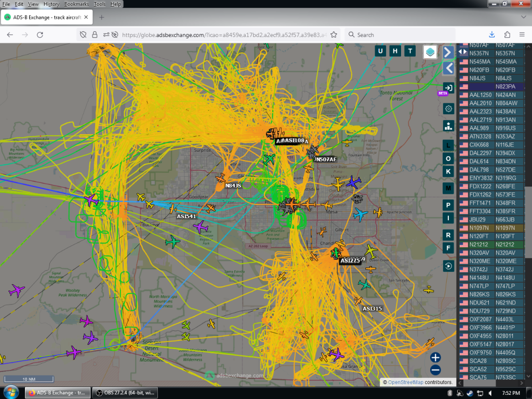Open Firefox hamburger application menu
The height and width of the screenshot is (399, 532).
(522, 35)
